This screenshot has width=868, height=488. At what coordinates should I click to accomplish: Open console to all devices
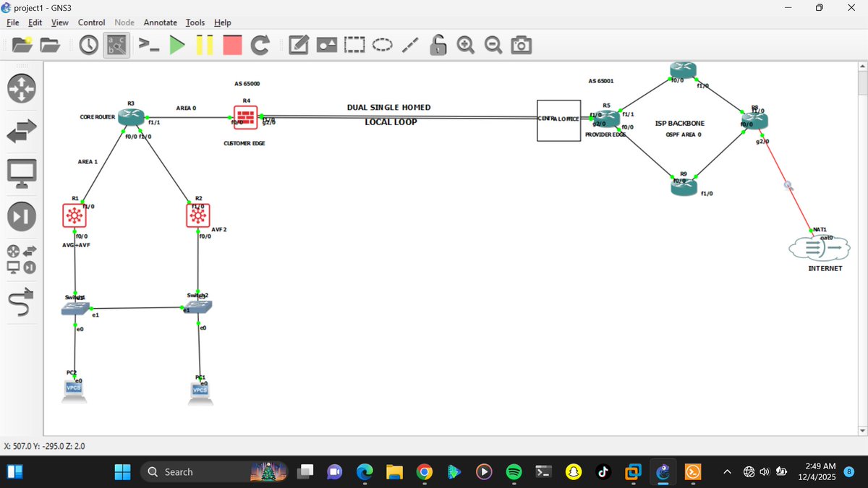(x=148, y=46)
